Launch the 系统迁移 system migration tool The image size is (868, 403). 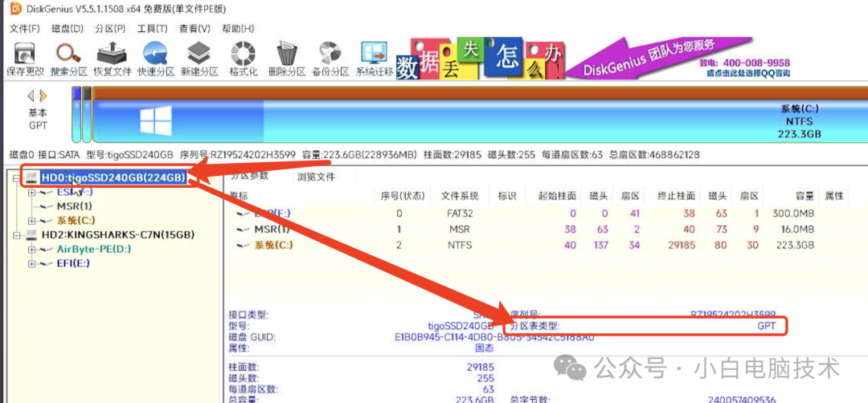(375, 59)
